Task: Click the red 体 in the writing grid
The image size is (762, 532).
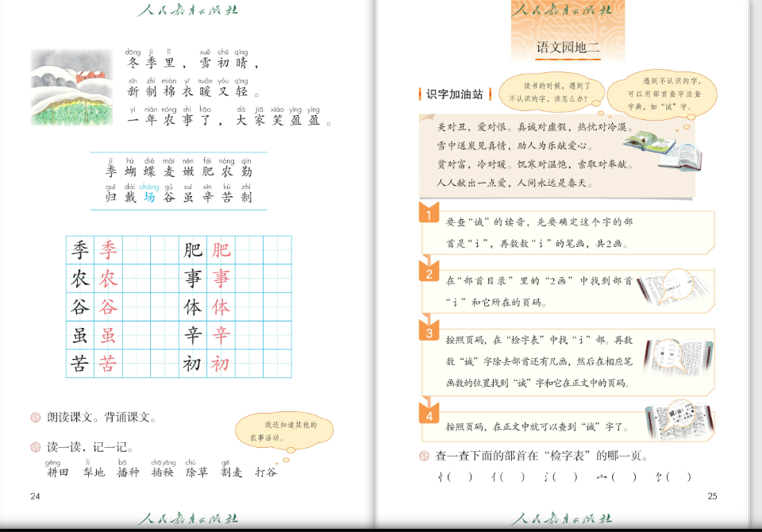Action: point(221,306)
